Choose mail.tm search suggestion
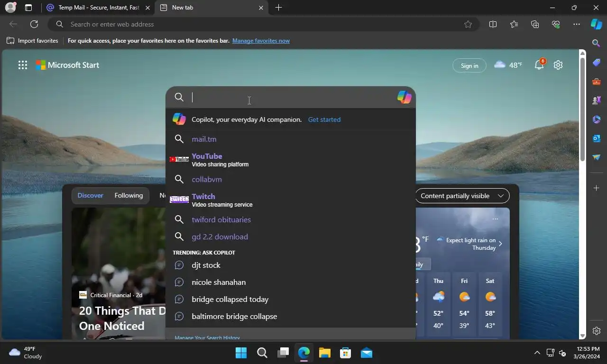 click(x=290, y=139)
